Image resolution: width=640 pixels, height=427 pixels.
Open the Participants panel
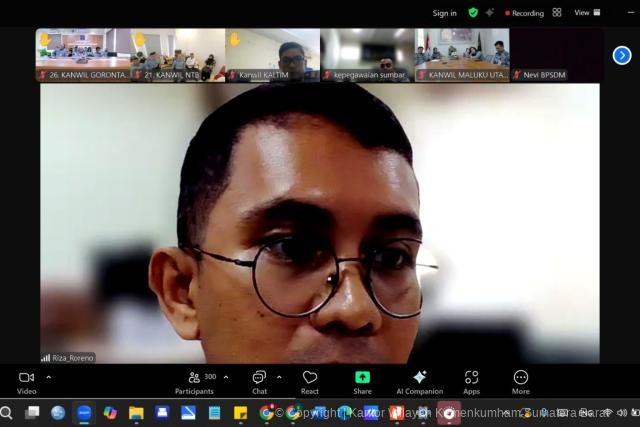193,378
